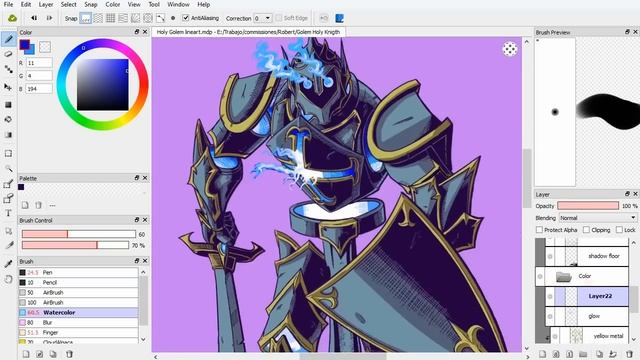Click the B value input field
The height and width of the screenshot is (360, 640).
tap(39, 89)
